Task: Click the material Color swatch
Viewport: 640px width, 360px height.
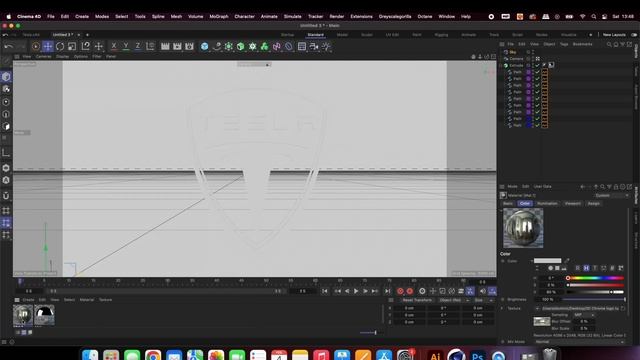Action: (x=547, y=261)
